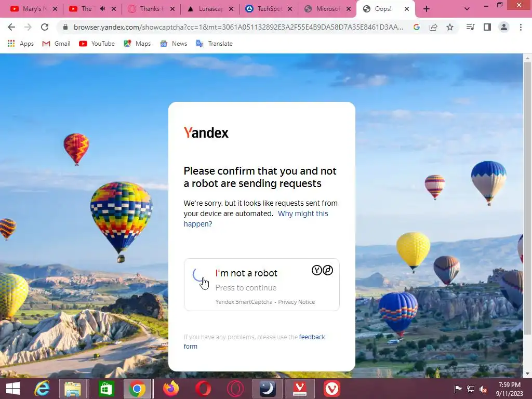
Task: Bookmark this page with the star
Action: pyautogui.click(x=450, y=27)
